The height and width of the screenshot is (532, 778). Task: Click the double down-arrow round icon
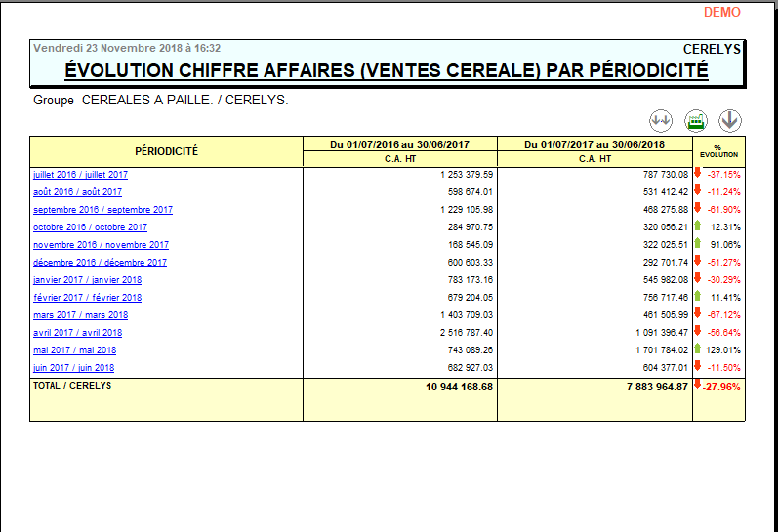click(661, 120)
